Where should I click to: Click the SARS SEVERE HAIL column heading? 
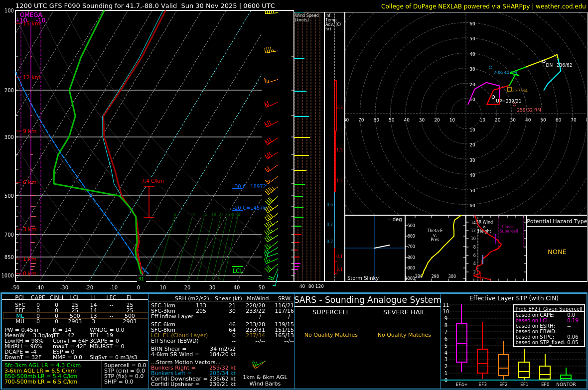pyautogui.click(x=404, y=312)
